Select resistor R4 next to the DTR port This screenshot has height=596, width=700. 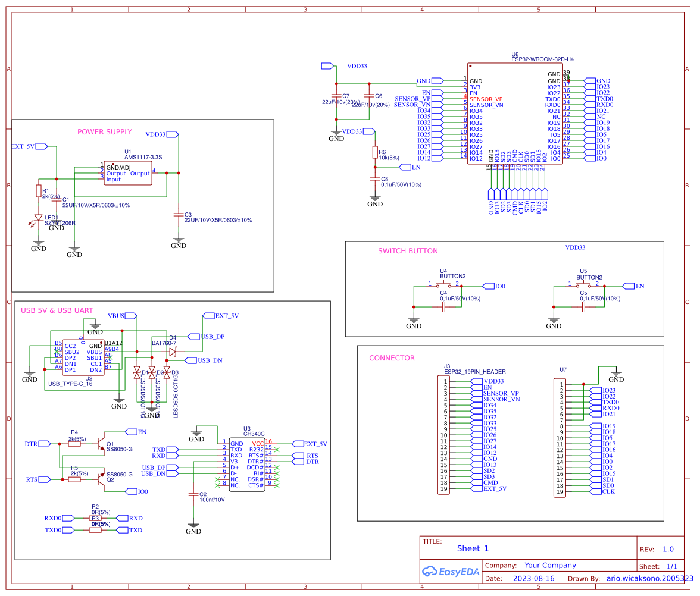(74, 444)
